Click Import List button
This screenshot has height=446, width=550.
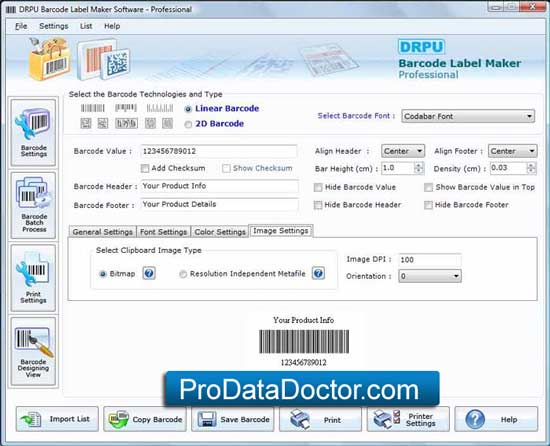pos(57,419)
